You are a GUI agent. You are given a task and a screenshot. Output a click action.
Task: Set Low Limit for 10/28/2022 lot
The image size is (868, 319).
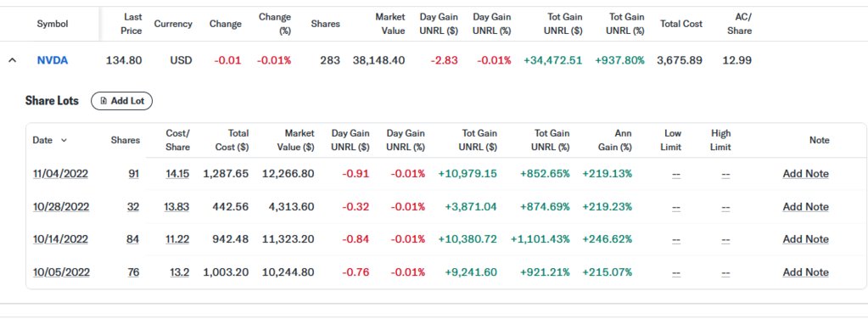click(x=676, y=207)
